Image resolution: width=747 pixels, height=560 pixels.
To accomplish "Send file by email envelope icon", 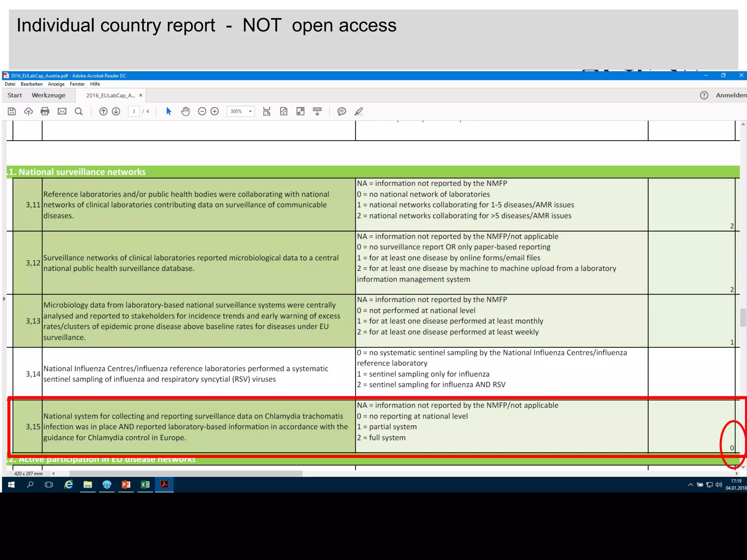I will 62,111.
